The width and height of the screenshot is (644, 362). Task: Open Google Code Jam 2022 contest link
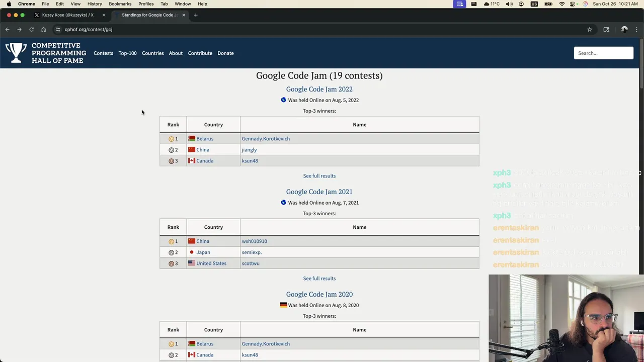pyautogui.click(x=319, y=89)
